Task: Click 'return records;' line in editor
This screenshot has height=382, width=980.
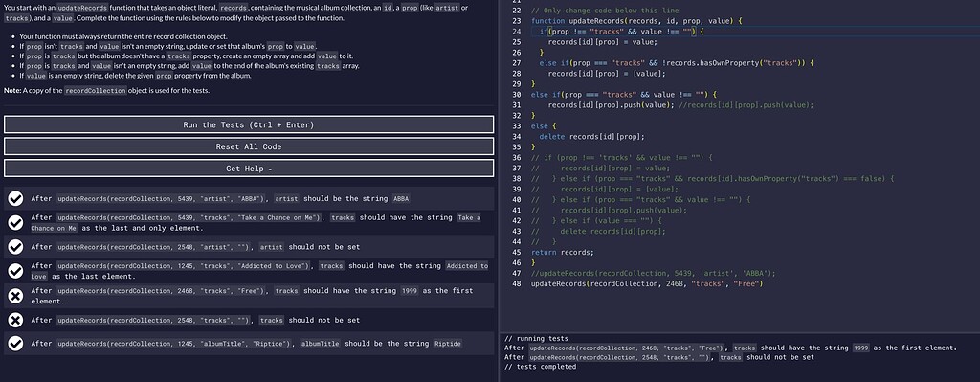Action: coord(563,252)
